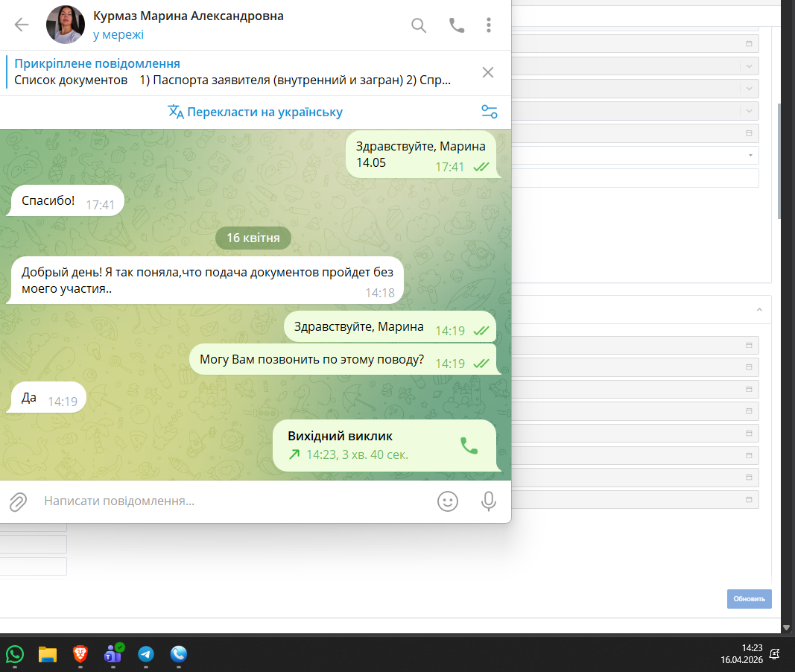Viewport: 795px width, 672px height.
Task: Open the emoji picker smiley icon
Action: tap(448, 501)
